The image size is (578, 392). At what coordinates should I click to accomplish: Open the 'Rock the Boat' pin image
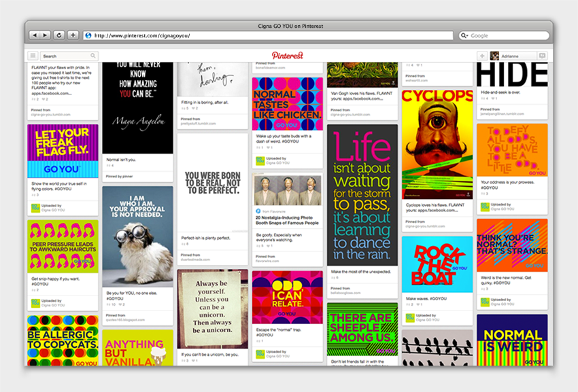[x=437, y=264]
